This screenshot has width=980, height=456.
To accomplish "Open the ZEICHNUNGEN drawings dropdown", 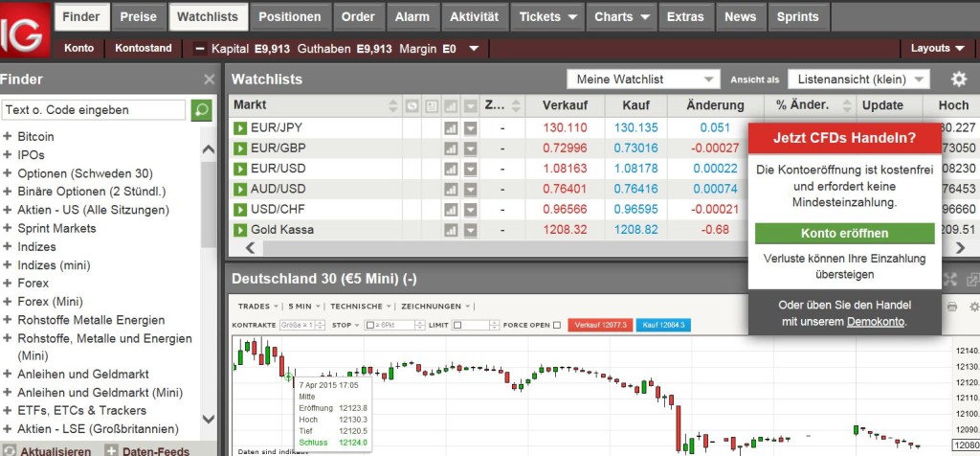I will pos(434,307).
